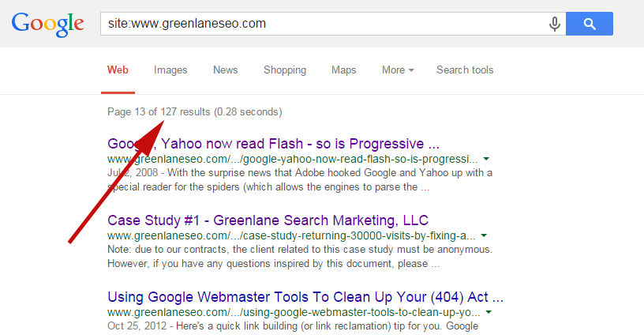Switch to the News tab
644x335 pixels.
point(225,70)
